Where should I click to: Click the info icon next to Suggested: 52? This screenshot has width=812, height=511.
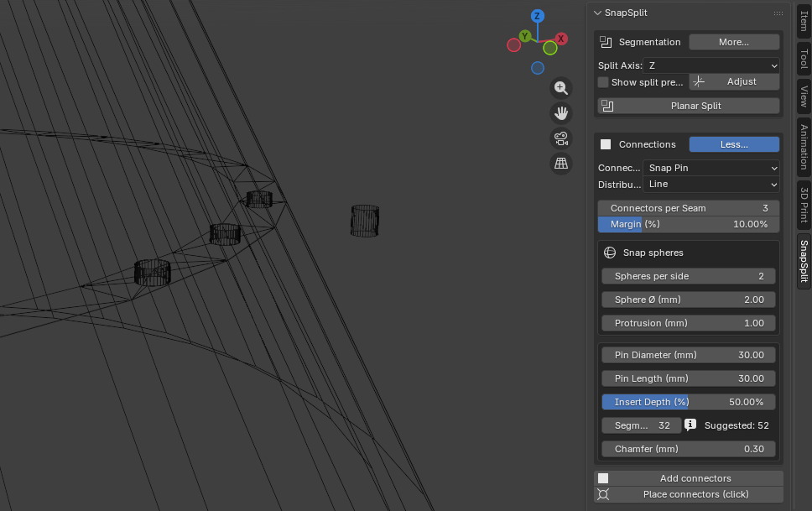coord(690,425)
